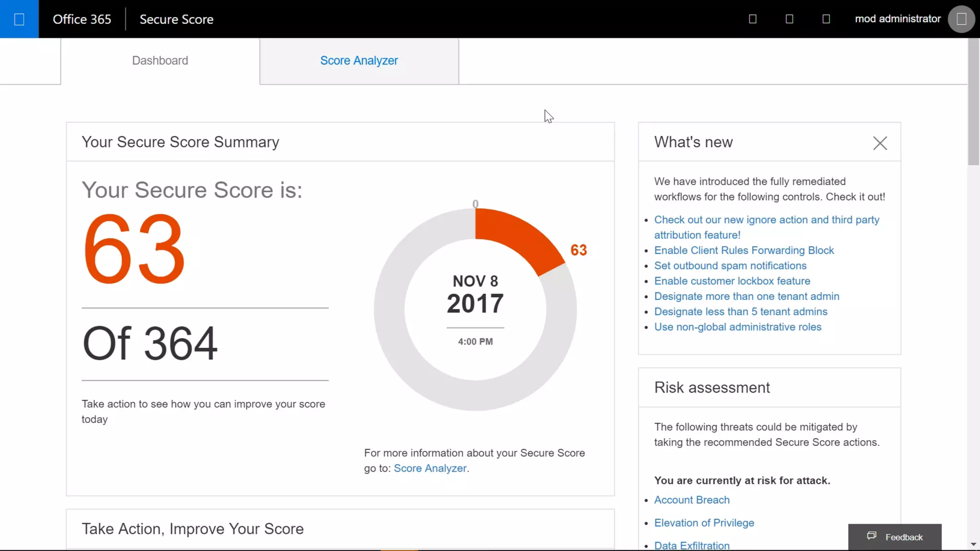The height and width of the screenshot is (551, 980).
Task: Open Use non-global administrative roles link
Action: (x=737, y=327)
